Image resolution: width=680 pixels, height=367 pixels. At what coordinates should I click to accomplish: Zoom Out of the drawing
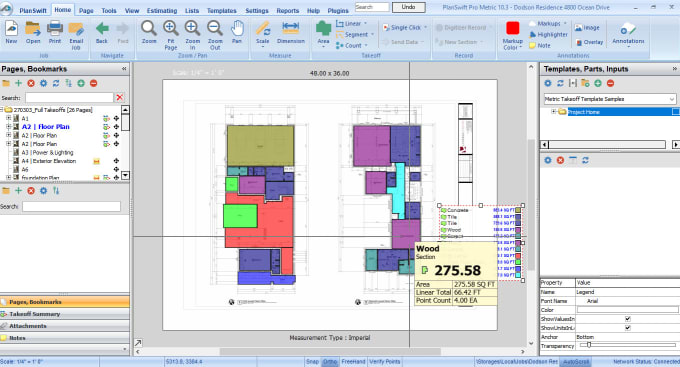coord(215,36)
